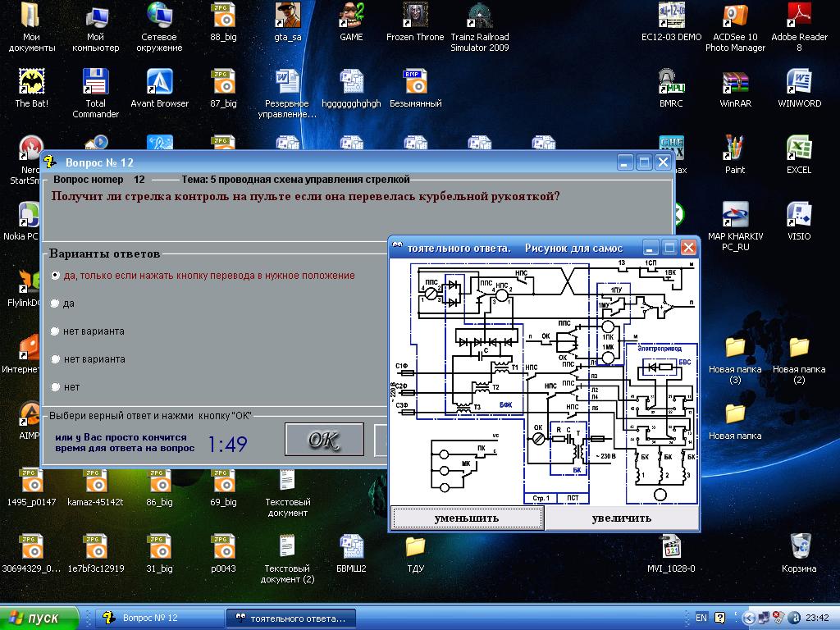Select the first answer about pressing transfer button
This screenshot has width=840, height=630.
point(55,276)
